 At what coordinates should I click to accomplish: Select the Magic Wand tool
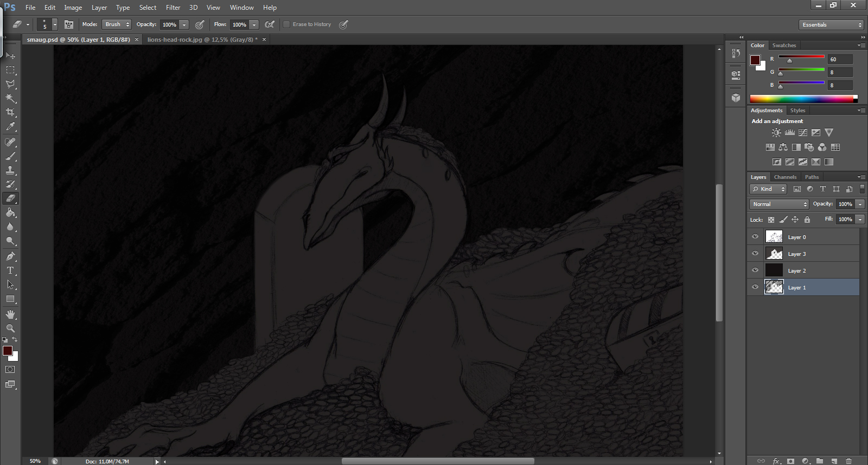(10, 98)
